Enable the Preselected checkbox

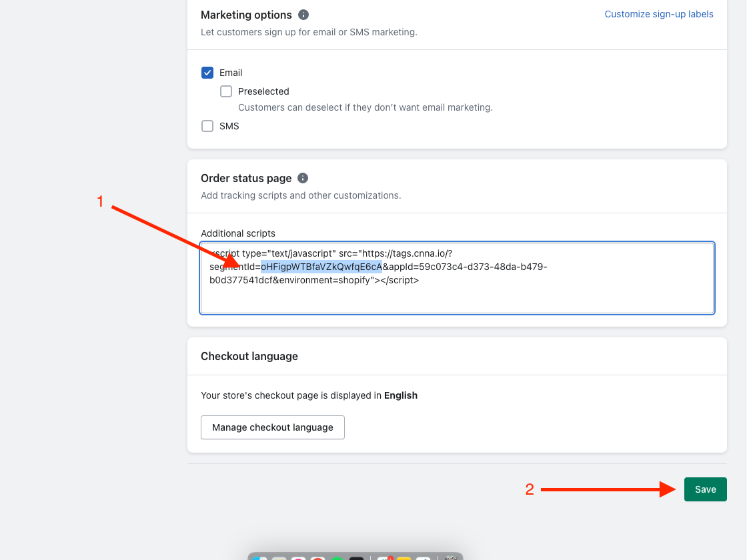click(x=226, y=91)
